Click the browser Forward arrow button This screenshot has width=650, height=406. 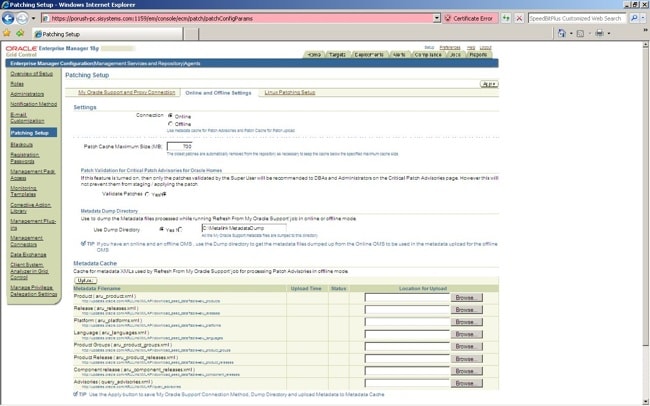click(x=22, y=18)
